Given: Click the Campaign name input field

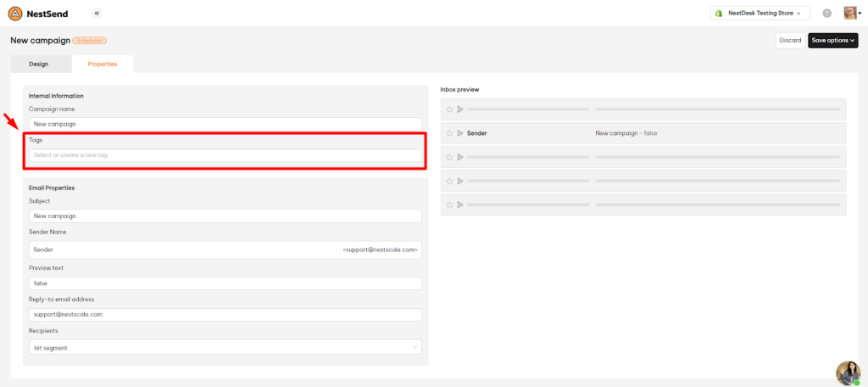Looking at the screenshot, I should click(x=225, y=124).
